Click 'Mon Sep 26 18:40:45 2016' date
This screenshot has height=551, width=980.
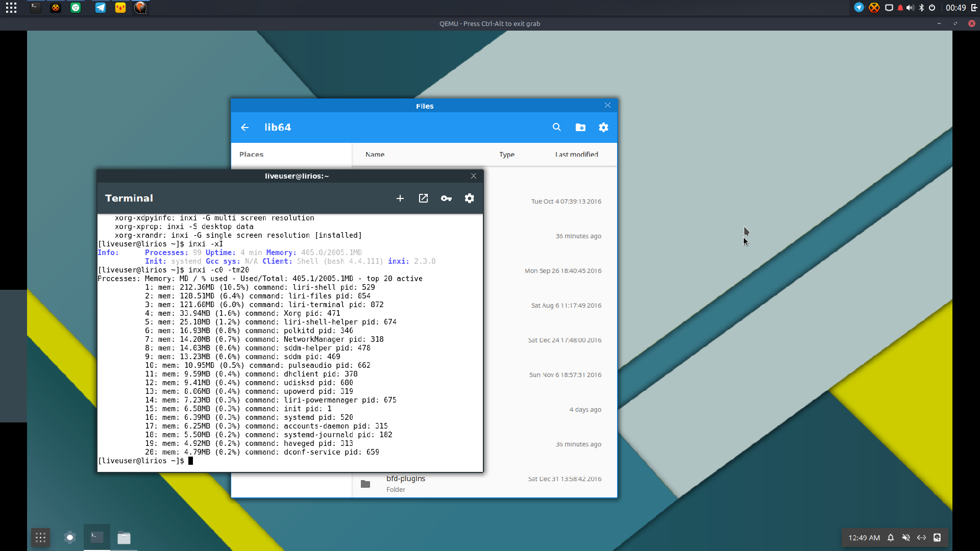click(563, 271)
